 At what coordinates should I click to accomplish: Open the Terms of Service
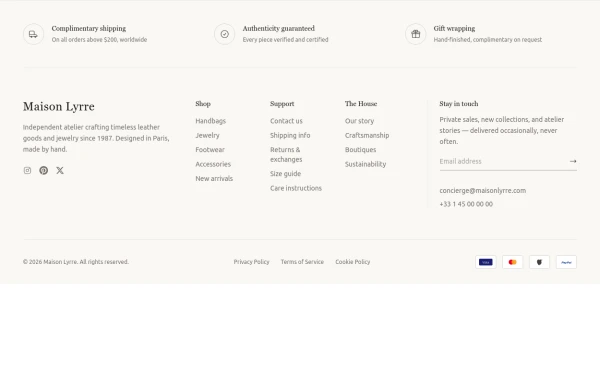pos(302,262)
